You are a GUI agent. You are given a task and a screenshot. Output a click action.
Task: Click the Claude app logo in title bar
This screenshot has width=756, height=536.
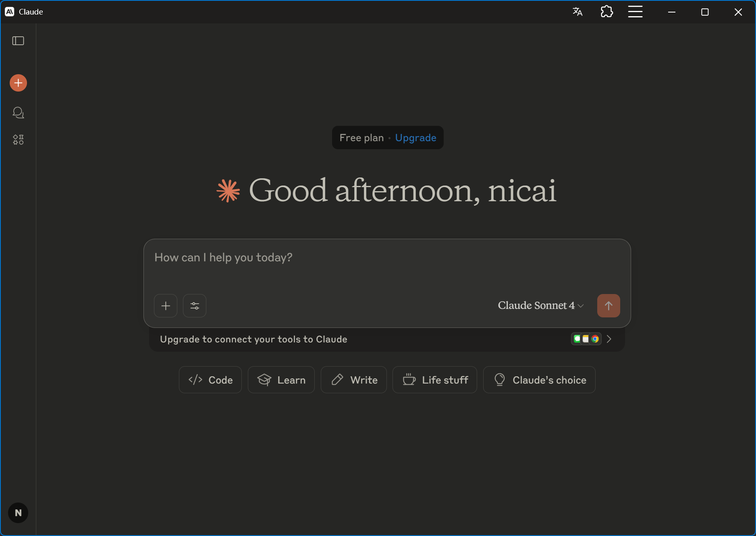pyautogui.click(x=10, y=12)
